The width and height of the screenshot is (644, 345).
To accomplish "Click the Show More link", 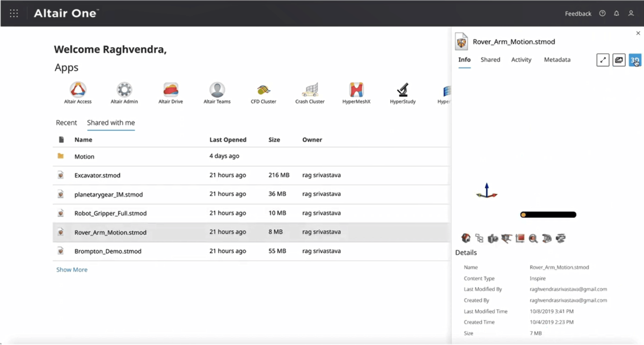I will (72, 270).
